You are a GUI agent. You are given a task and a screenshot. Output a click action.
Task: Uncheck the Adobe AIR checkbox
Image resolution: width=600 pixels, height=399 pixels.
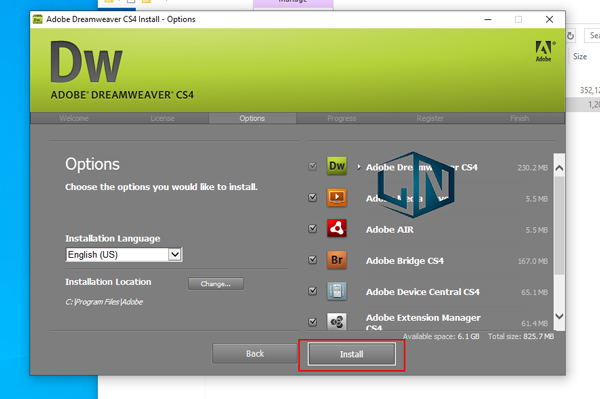[313, 229]
